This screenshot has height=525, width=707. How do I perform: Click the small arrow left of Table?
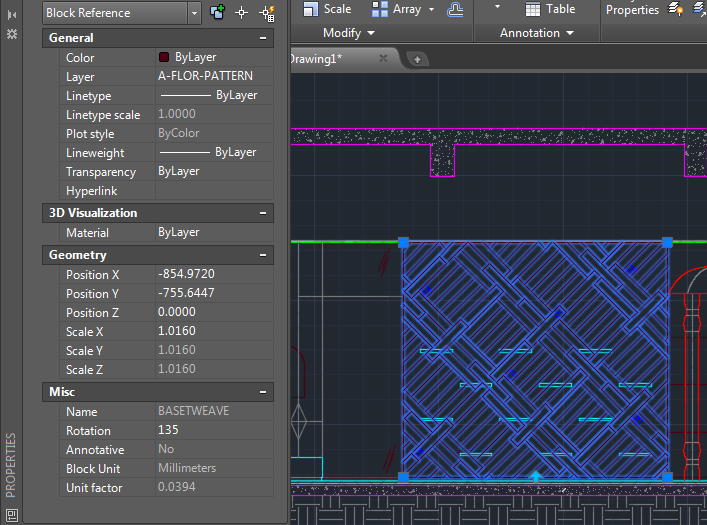(497, 7)
